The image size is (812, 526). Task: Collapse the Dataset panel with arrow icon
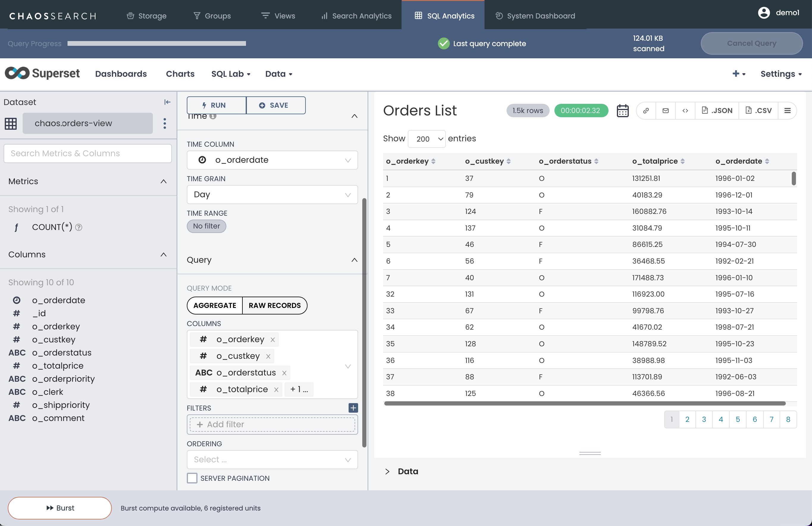pyautogui.click(x=167, y=102)
